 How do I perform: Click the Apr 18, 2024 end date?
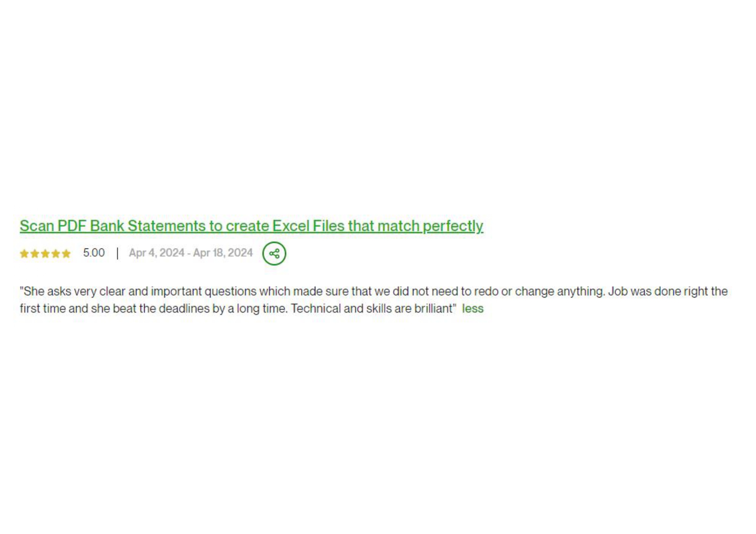tap(223, 253)
